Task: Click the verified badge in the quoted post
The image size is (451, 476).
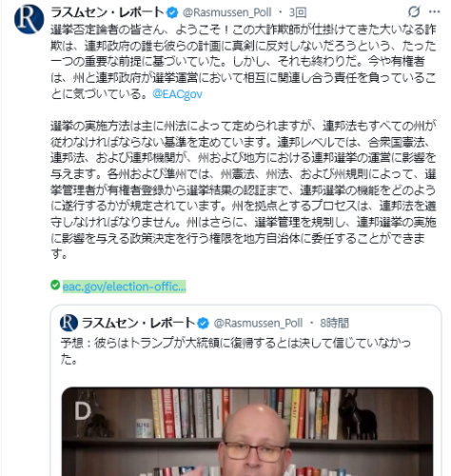Action: (x=203, y=324)
